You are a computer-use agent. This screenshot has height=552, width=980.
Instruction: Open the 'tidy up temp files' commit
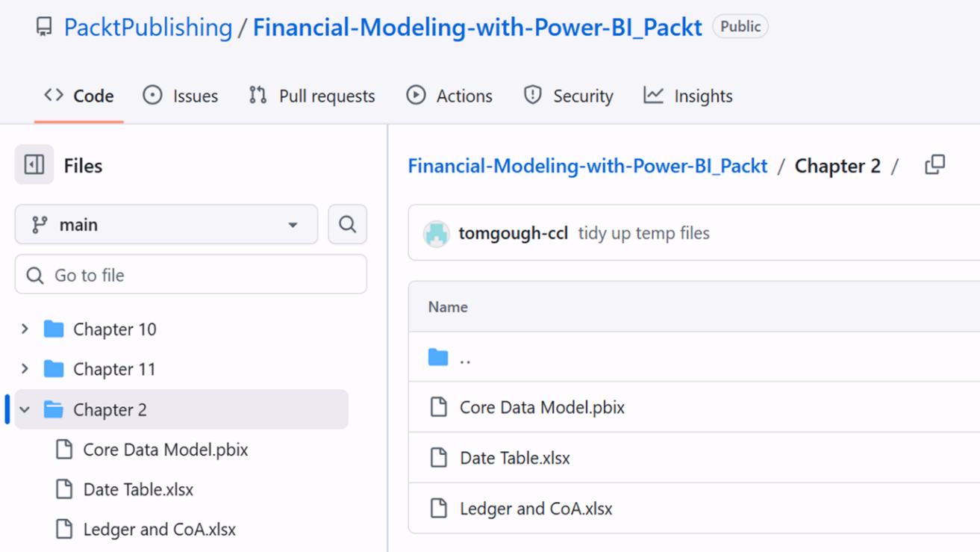click(644, 233)
